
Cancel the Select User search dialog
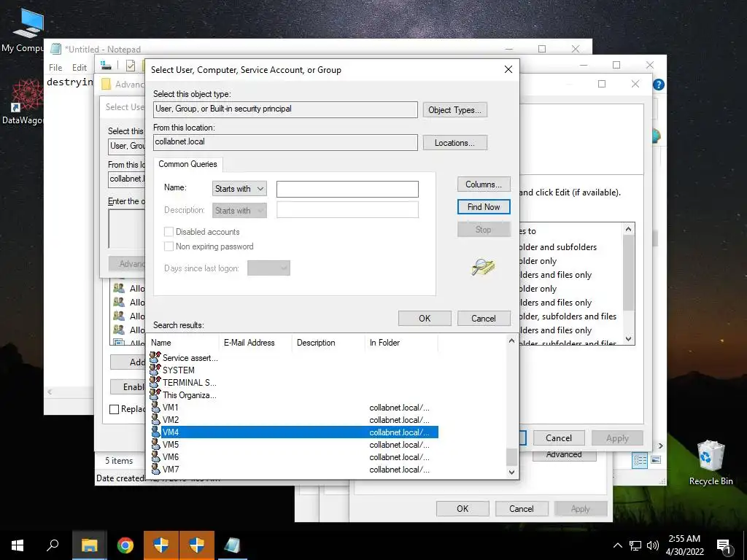(x=484, y=318)
